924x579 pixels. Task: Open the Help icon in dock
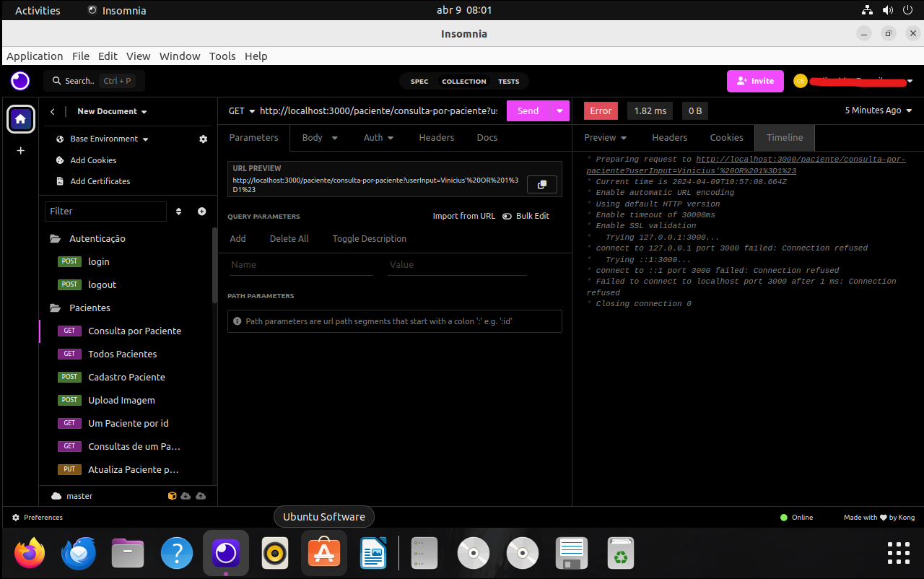(177, 554)
